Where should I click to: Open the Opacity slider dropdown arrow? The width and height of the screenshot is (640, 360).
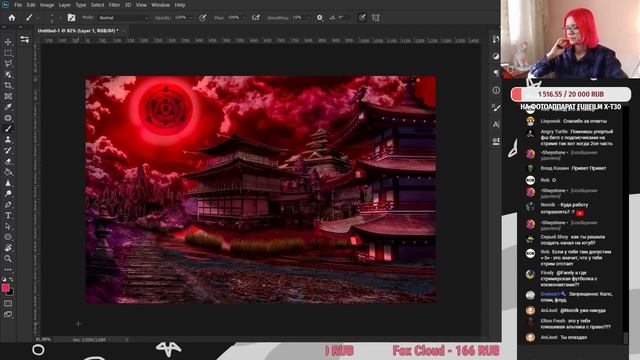191,18
